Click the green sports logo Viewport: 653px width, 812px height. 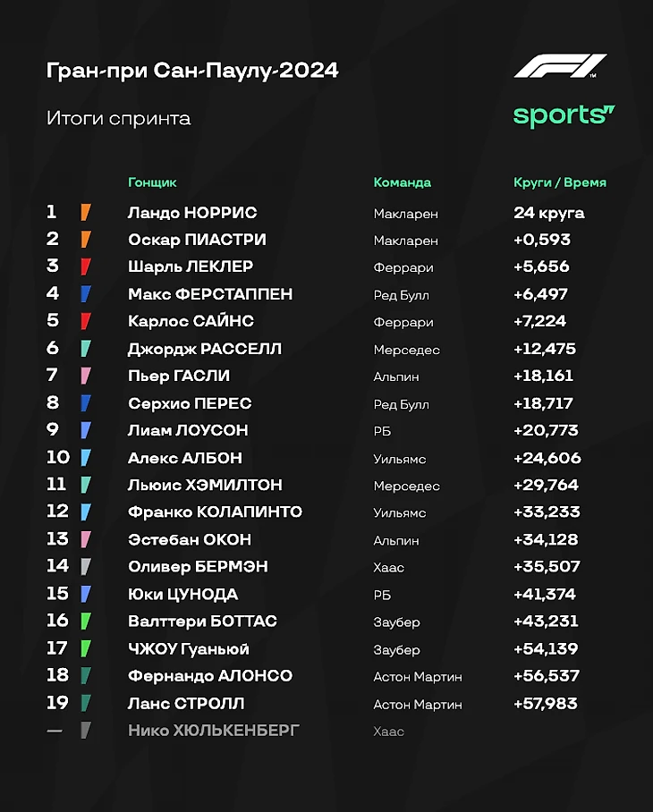(x=564, y=115)
